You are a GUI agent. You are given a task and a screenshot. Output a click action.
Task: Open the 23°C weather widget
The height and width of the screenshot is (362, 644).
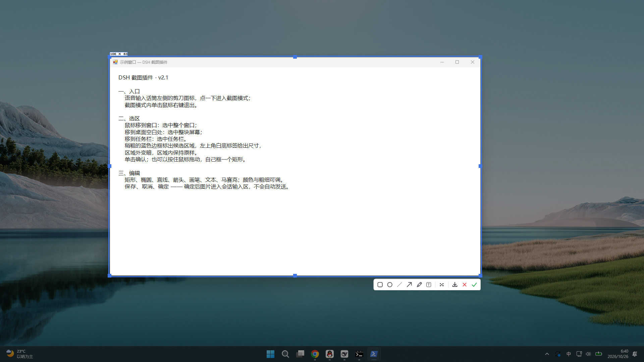[19, 354]
